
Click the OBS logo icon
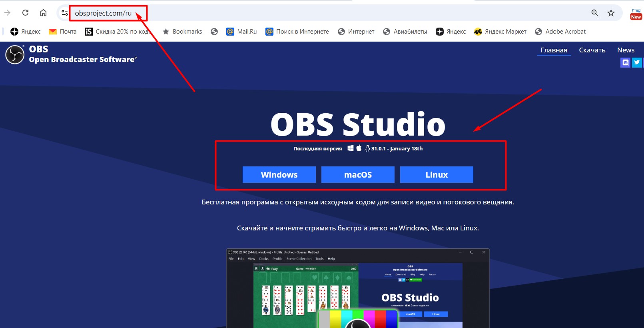(15, 55)
